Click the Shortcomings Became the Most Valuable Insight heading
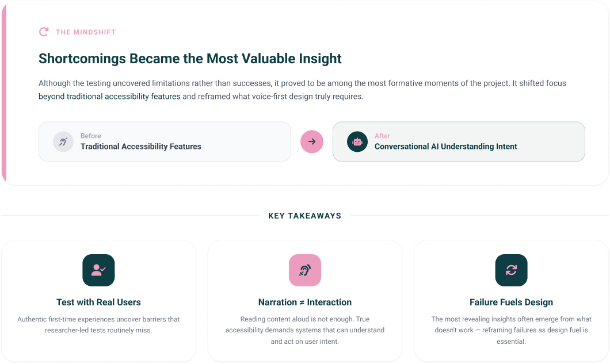 (190, 59)
